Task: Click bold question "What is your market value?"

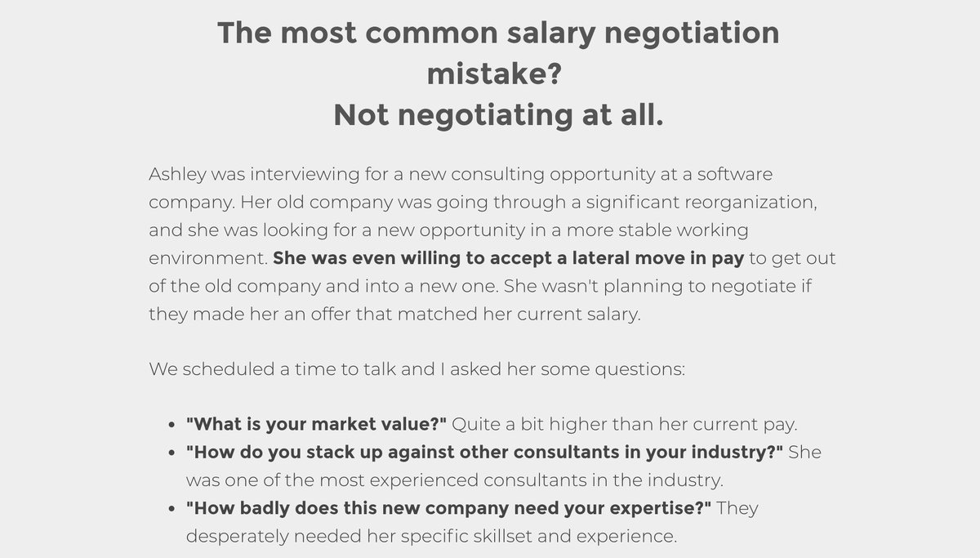Action: pos(316,425)
